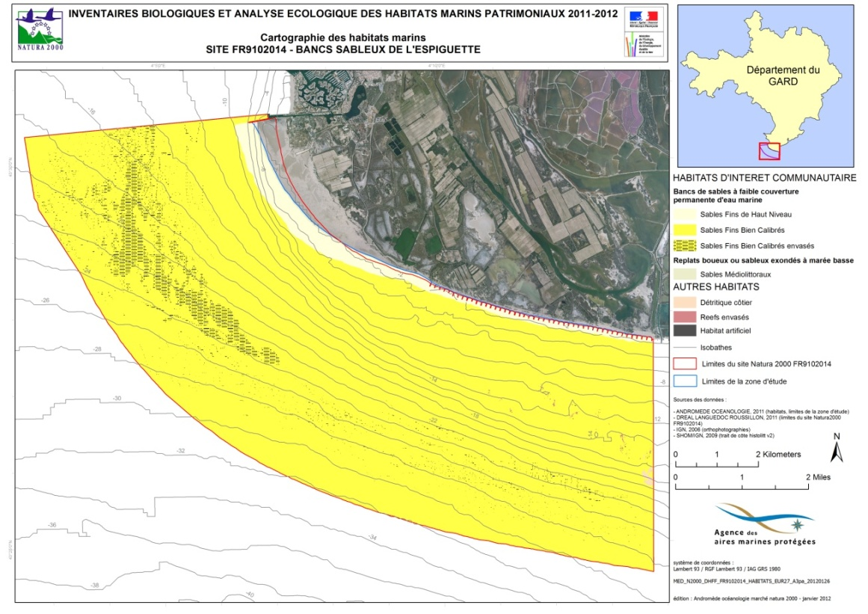
Task: Click the 'Isobathes' legend label
Action: (715, 348)
